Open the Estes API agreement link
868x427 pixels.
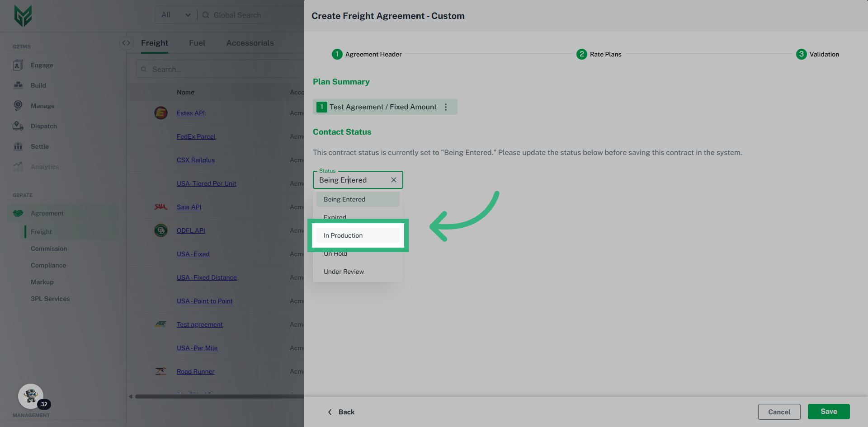190,113
